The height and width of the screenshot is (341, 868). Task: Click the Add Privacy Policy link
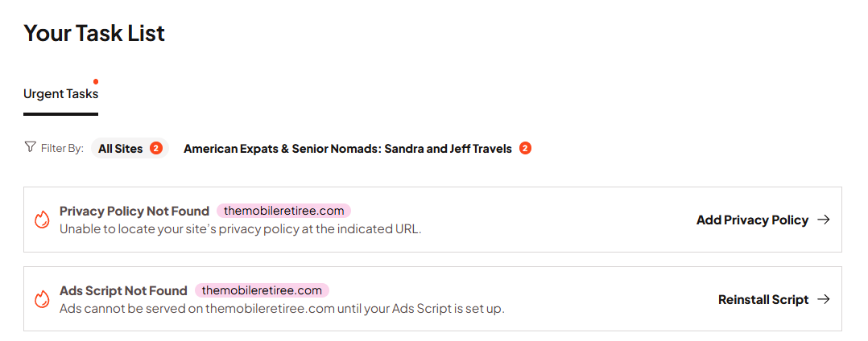pos(752,220)
